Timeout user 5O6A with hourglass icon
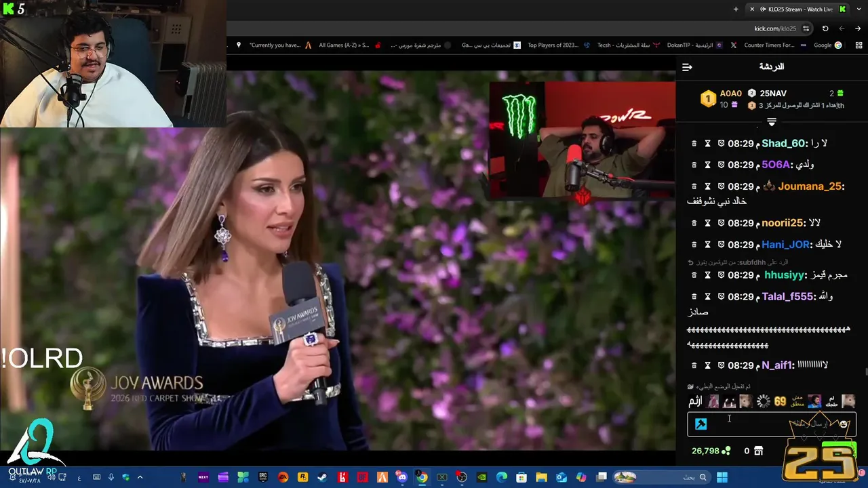Viewport: 868px width, 488px height. tap(707, 165)
